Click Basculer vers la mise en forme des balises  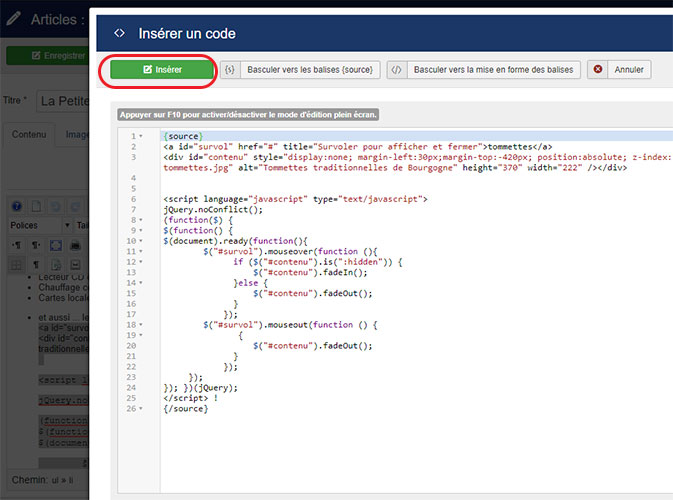(493, 70)
